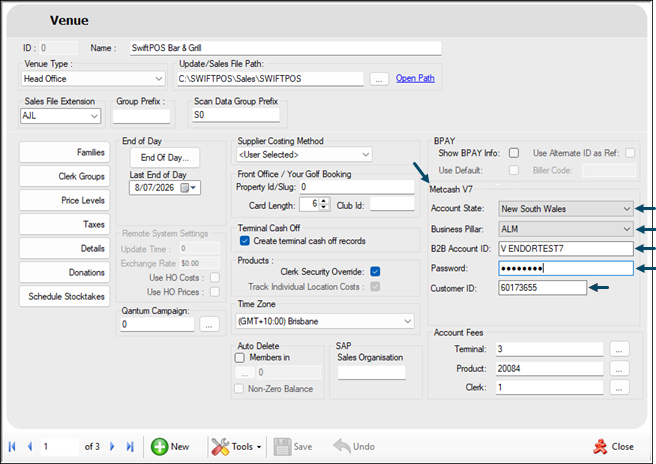
Task: Click the SAP Sales Organisation field
Action: pyautogui.click(x=372, y=372)
